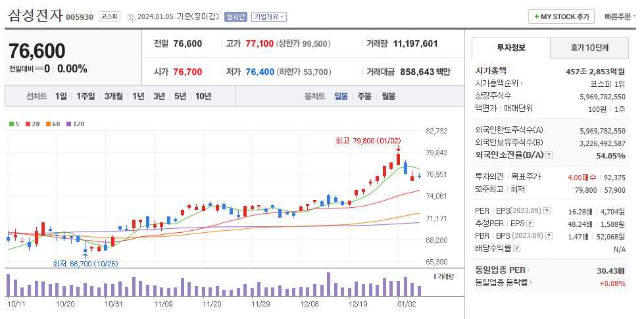Open help icon next to 외국인소진율(B/A)
The width and height of the screenshot is (644, 319).
click(549, 156)
